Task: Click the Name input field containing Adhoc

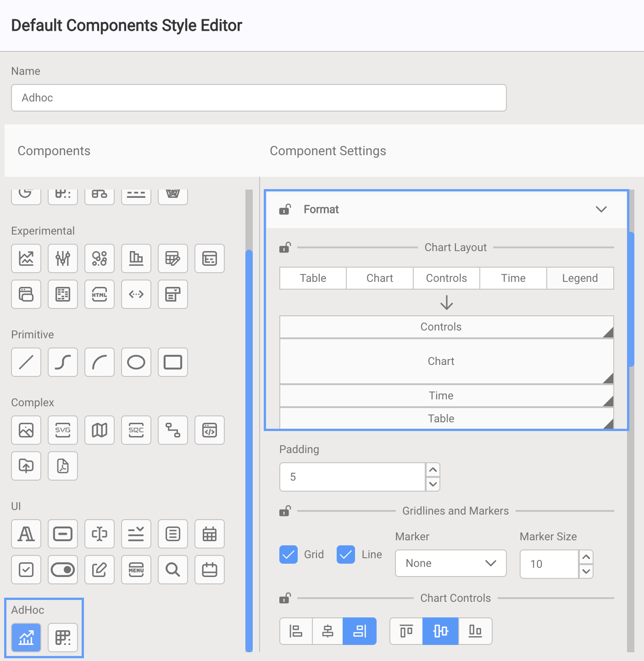Action: point(259,98)
